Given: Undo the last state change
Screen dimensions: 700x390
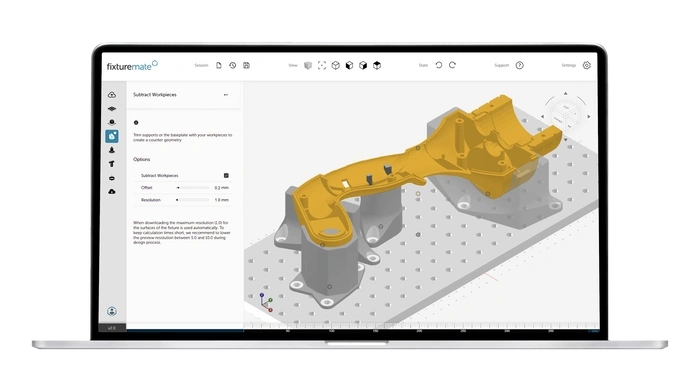Looking at the screenshot, I should [439, 65].
